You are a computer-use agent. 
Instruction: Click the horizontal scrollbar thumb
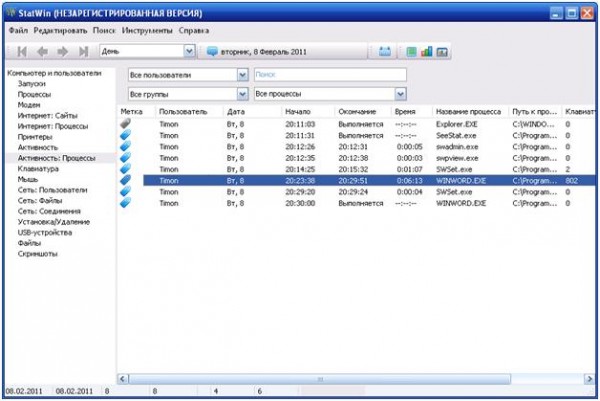tap(320, 379)
